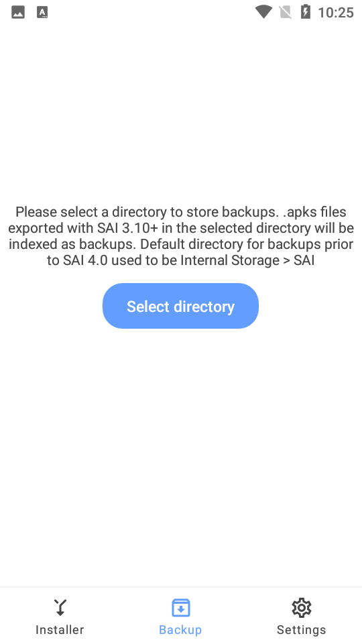Tap the battery charging icon

(x=306, y=12)
